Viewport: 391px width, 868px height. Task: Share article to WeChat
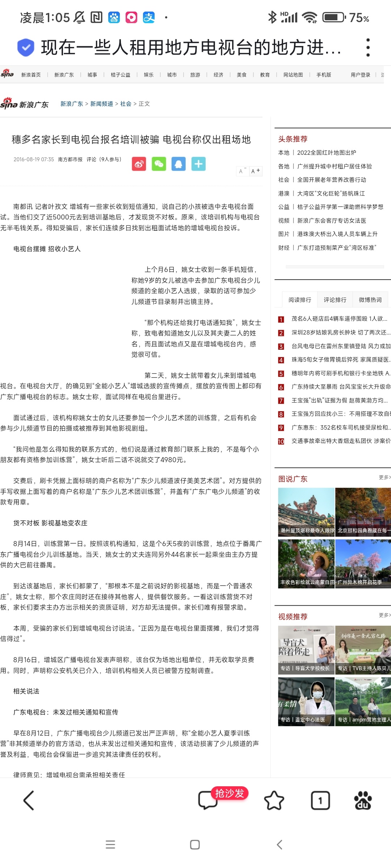coord(159,164)
